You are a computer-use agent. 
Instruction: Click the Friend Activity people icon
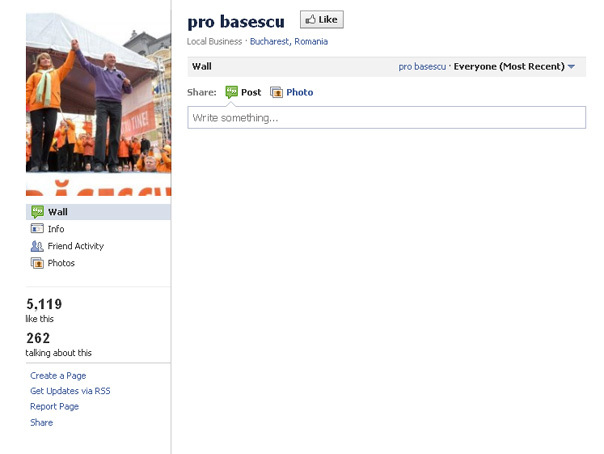click(x=37, y=246)
